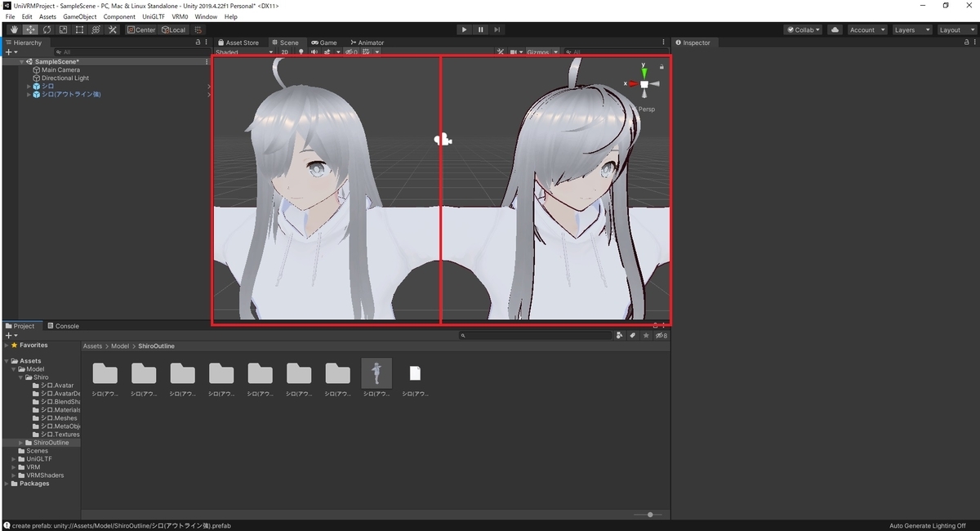Open the File menu
The height and width of the screenshot is (531, 980).
tap(11, 16)
